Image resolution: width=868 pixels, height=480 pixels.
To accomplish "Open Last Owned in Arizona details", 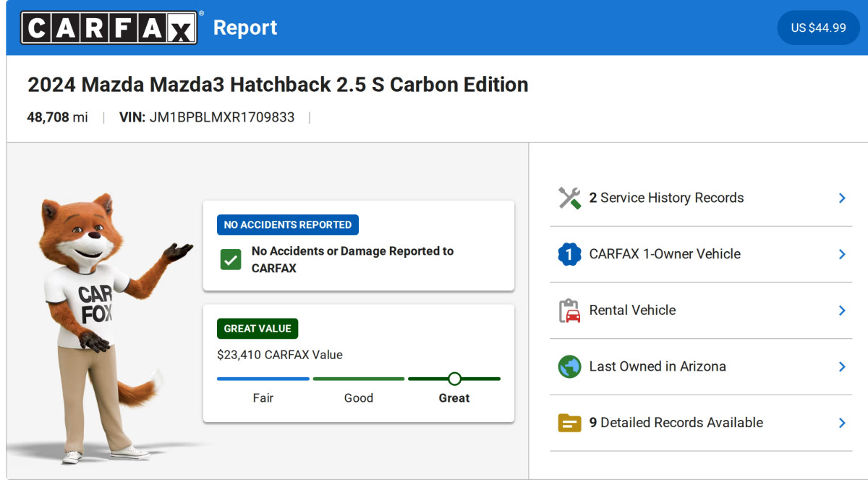I will click(701, 366).
